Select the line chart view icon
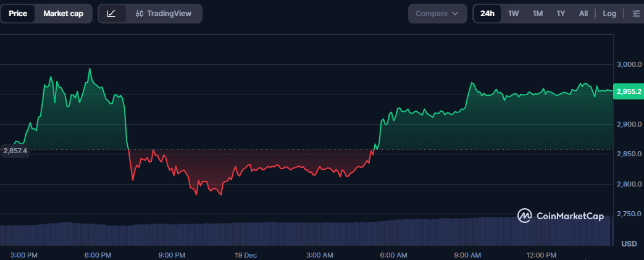Viewport: 644px width, 260px height. (111, 14)
